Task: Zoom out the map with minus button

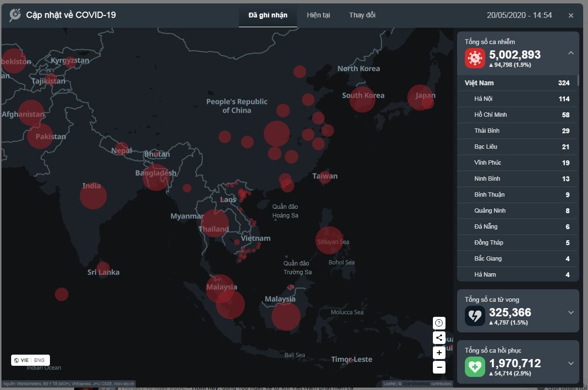Action: click(x=439, y=367)
